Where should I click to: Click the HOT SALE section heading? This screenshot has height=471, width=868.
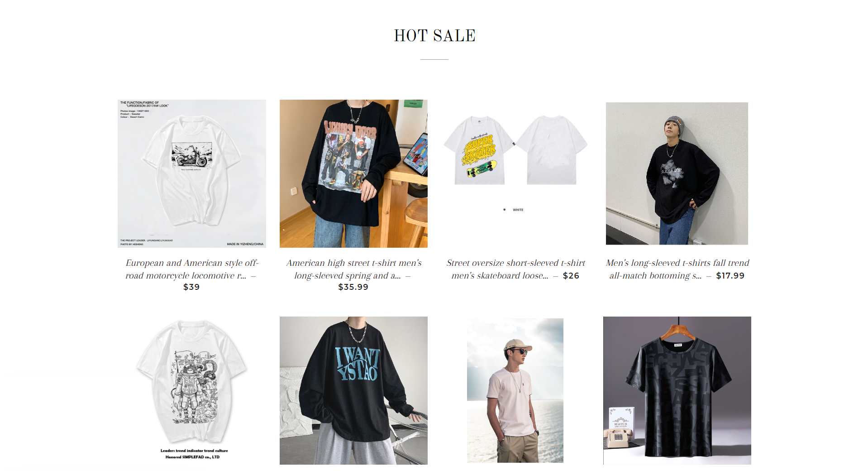pyautogui.click(x=434, y=36)
